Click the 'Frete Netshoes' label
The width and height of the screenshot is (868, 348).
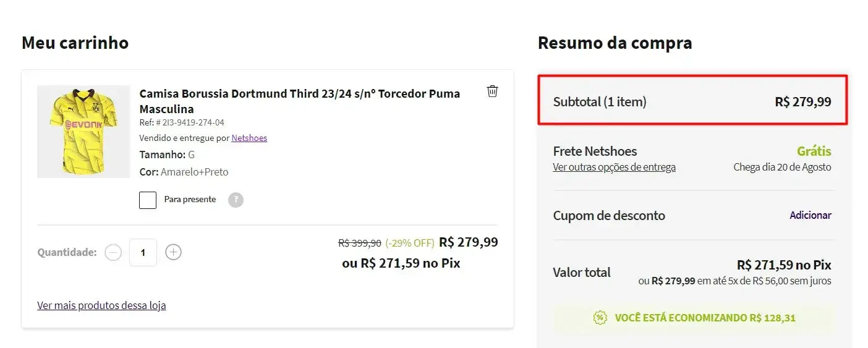pos(595,151)
